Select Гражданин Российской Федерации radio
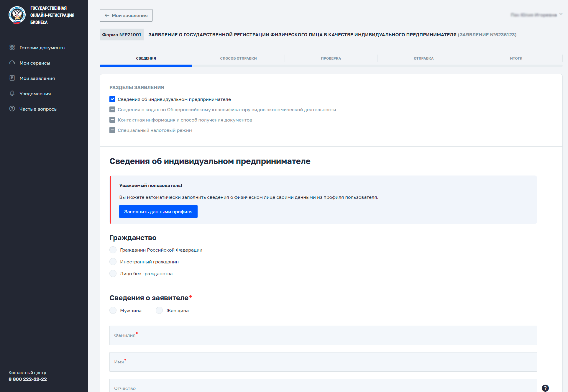 [x=113, y=250]
